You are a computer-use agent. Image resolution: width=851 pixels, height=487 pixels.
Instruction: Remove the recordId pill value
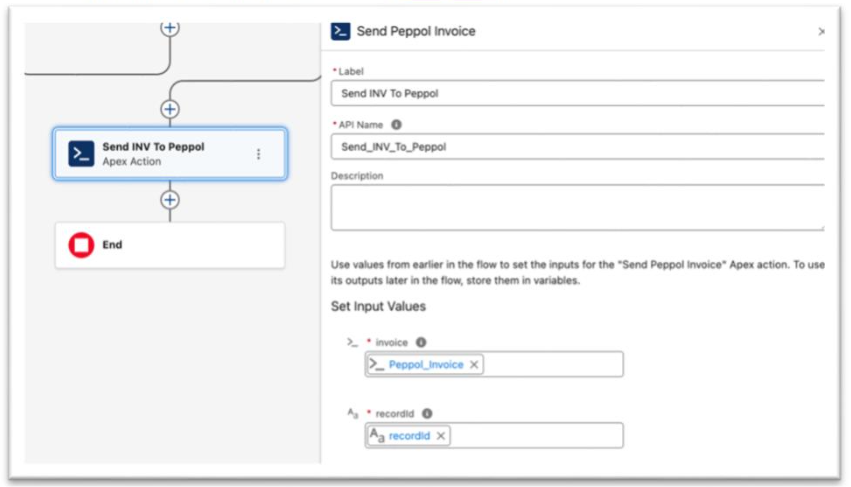(440, 436)
